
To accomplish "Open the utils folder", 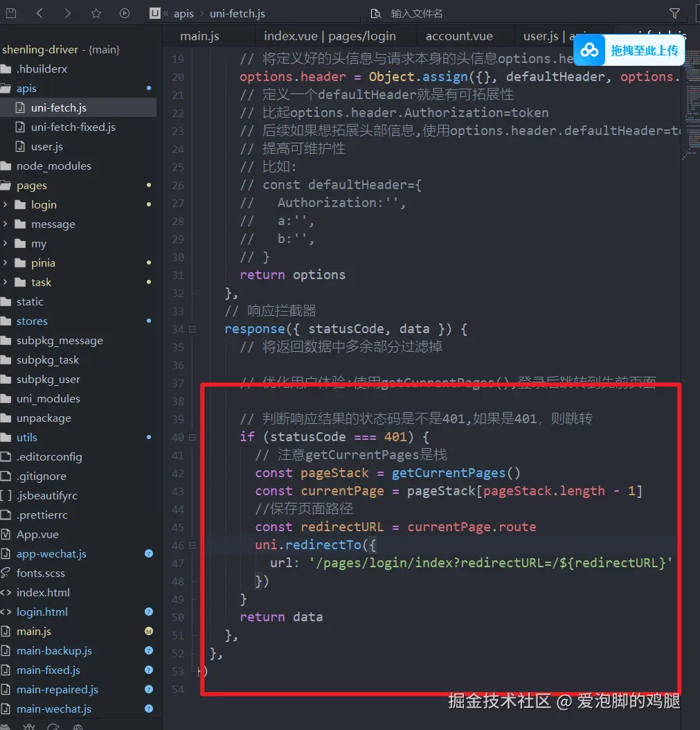I will tap(27, 438).
